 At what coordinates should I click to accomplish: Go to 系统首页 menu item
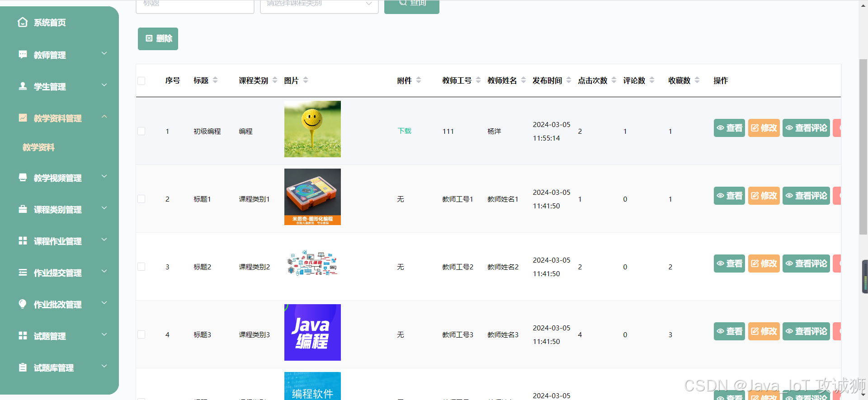pos(50,23)
